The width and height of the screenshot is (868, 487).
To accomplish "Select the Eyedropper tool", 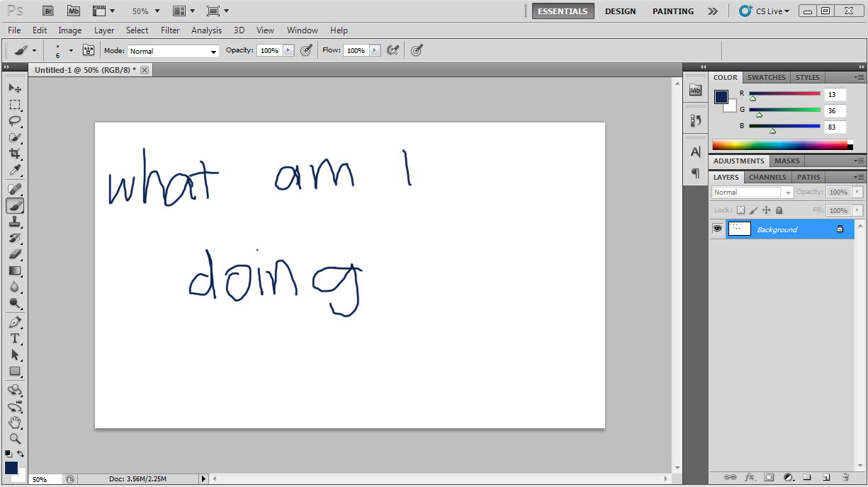I will (15, 170).
